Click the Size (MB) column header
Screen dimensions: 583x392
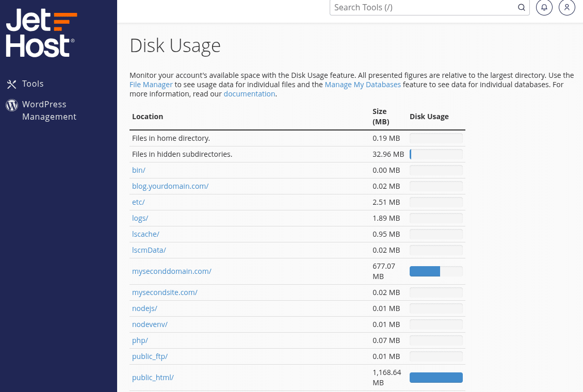[x=381, y=117]
